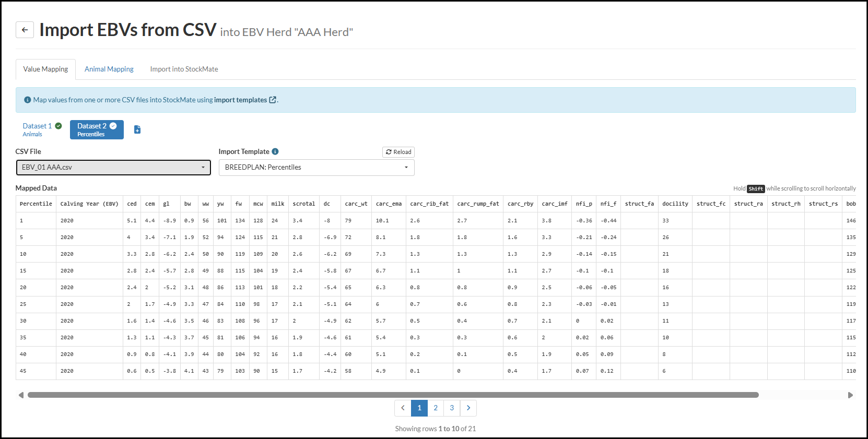Screen dimensions: 868x439
Task: Click the green checkmark beside Dataset 1
Action: tap(58, 126)
